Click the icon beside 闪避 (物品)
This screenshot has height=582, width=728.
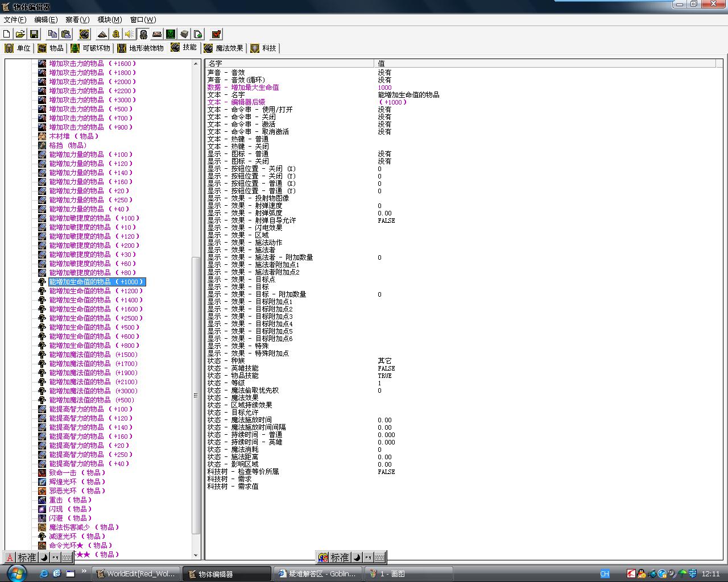tap(42, 518)
